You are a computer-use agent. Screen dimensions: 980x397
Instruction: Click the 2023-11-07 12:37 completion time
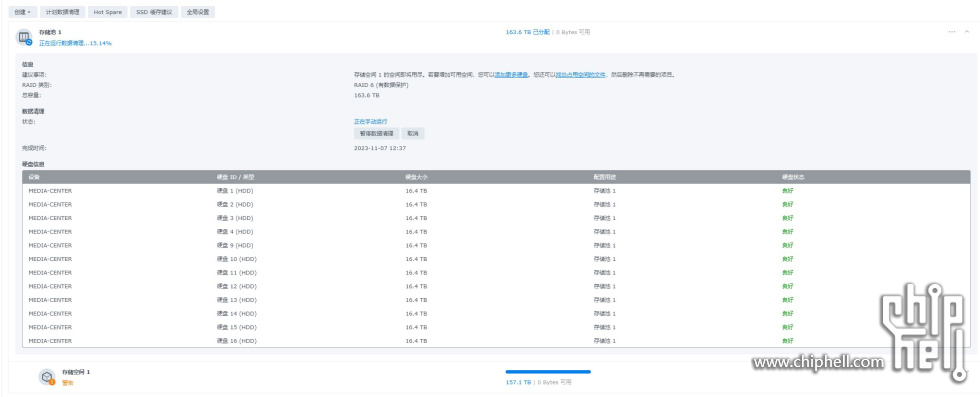[x=380, y=148]
